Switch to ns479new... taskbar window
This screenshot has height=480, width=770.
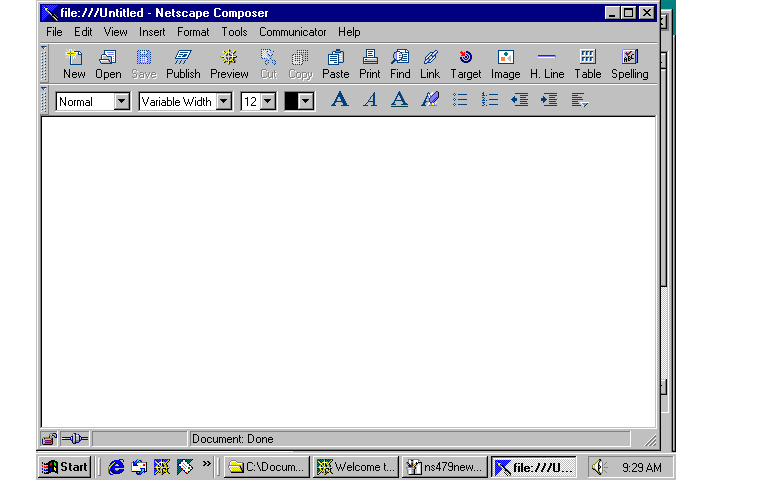pyautogui.click(x=445, y=467)
